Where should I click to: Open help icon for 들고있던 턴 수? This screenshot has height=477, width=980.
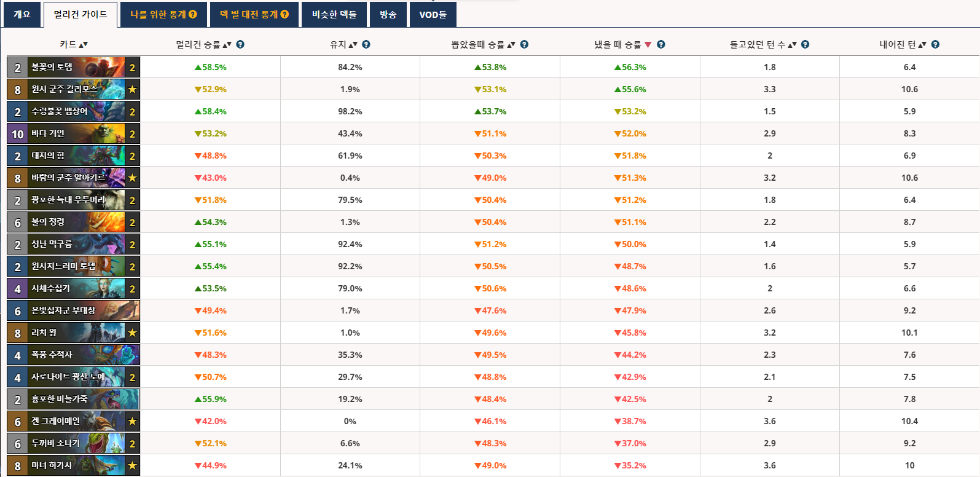[x=805, y=44]
